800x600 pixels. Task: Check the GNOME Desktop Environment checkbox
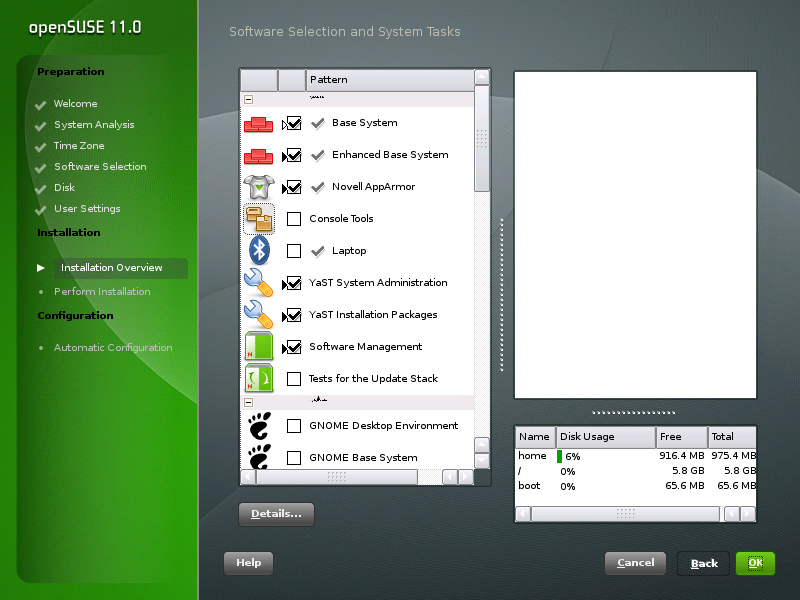click(x=294, y=426)
